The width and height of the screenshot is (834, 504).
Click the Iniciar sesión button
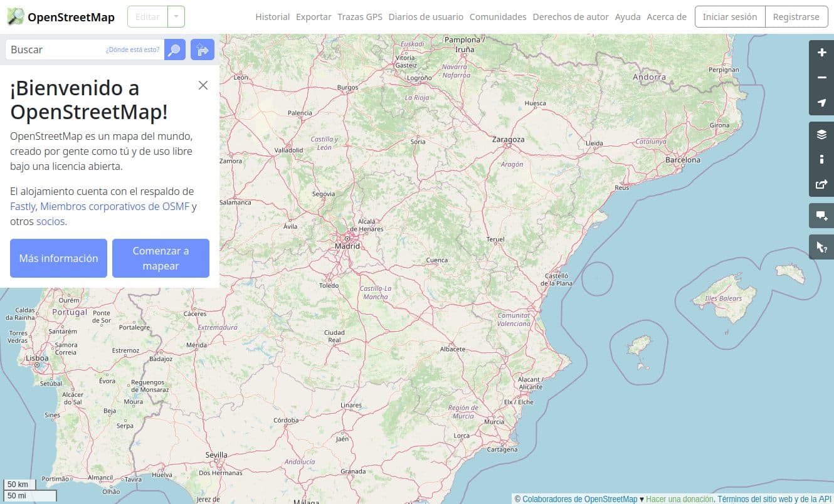pyautogui.click(x=730, y=17)
